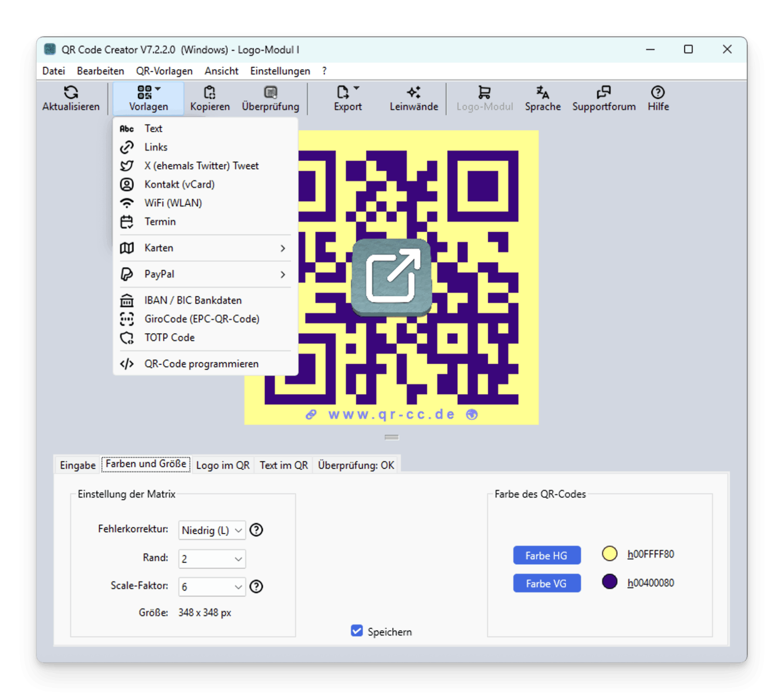This screenshot has width=784, height=699.
Task: Switch to the Eingabe tab
Action: click(78, 465)
